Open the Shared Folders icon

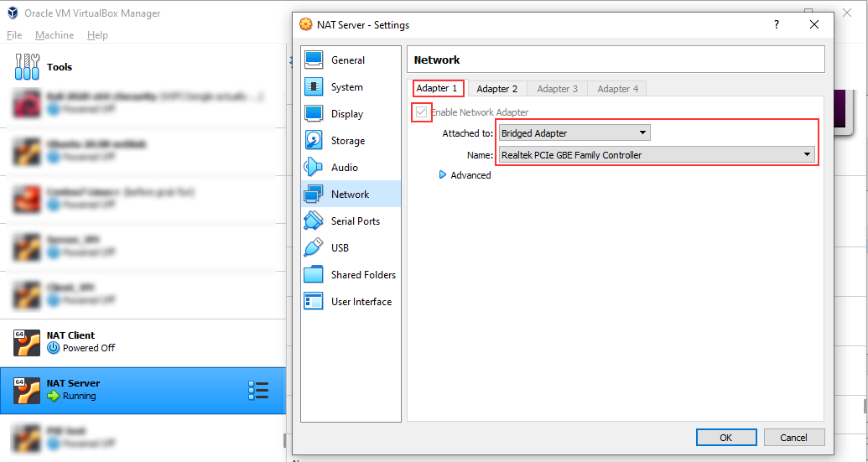tap(314, 275)
